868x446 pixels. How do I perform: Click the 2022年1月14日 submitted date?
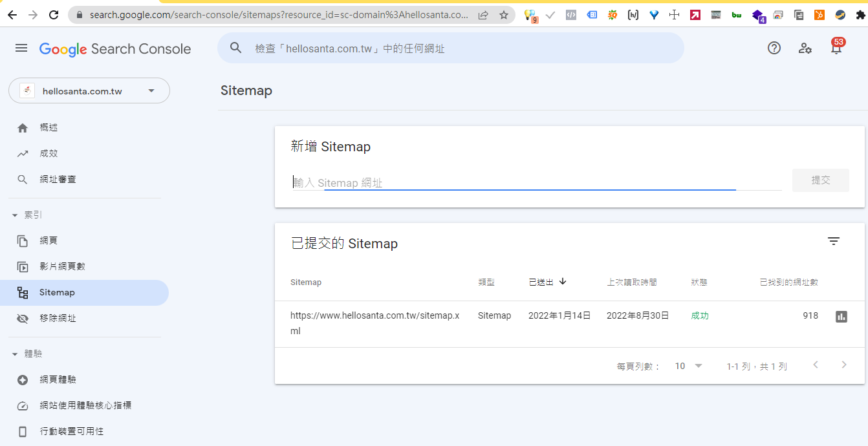click(x=559, y=315)
